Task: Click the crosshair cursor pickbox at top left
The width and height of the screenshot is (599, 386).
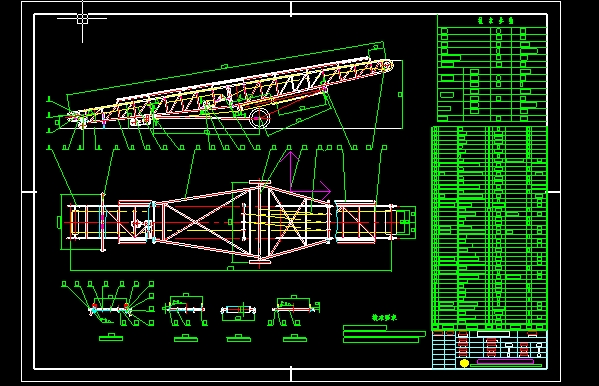Action: pos(83,19)
